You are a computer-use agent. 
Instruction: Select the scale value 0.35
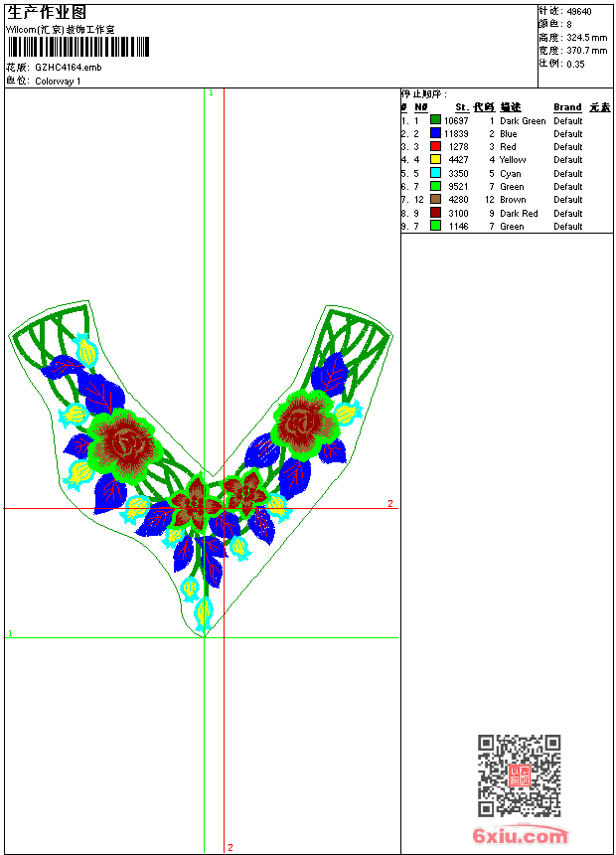(575, 64)
